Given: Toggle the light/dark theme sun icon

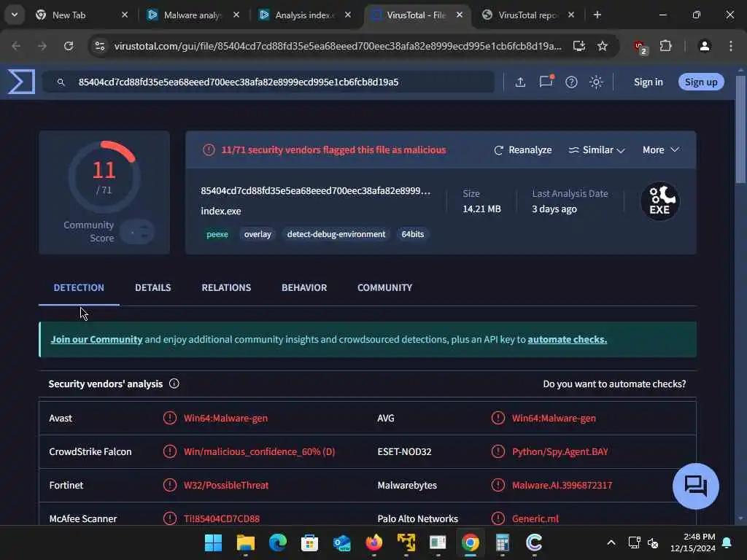Looking at the screenshot, I should tap(596, 82).
